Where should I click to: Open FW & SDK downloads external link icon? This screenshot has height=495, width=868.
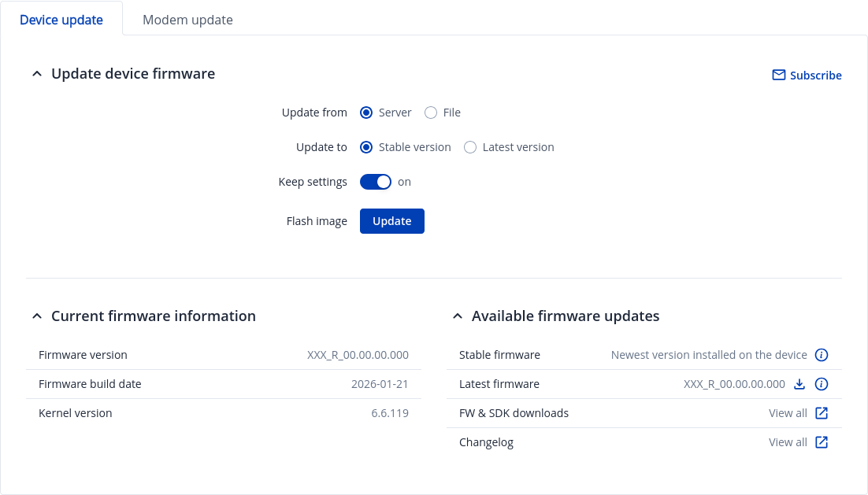click(821, 413)
